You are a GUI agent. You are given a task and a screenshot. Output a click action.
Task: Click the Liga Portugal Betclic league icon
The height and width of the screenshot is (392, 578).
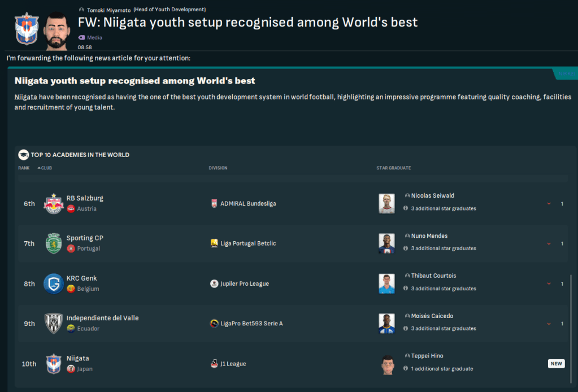pyautogui.click(x=214, y=243)
